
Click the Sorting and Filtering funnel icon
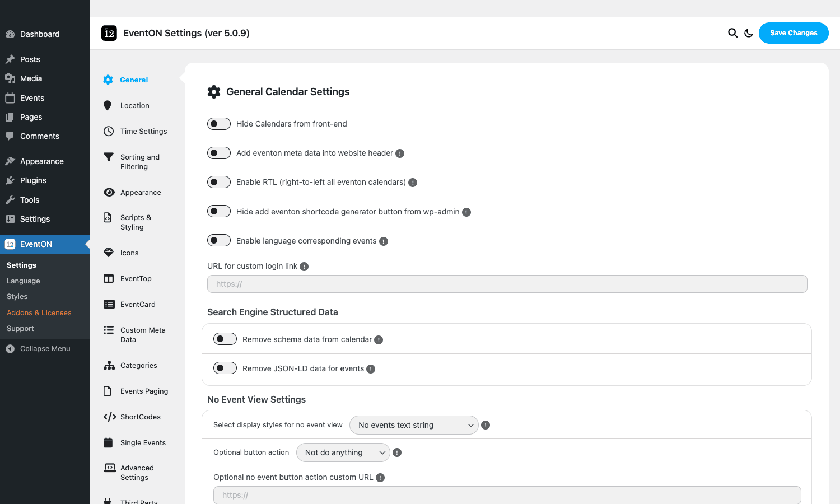point(109,157)
